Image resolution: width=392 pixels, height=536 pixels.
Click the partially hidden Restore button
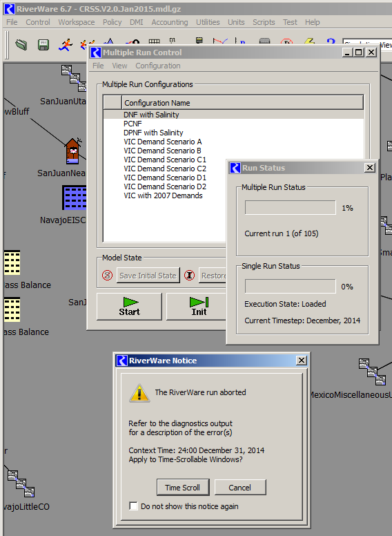tap(213, 276)
